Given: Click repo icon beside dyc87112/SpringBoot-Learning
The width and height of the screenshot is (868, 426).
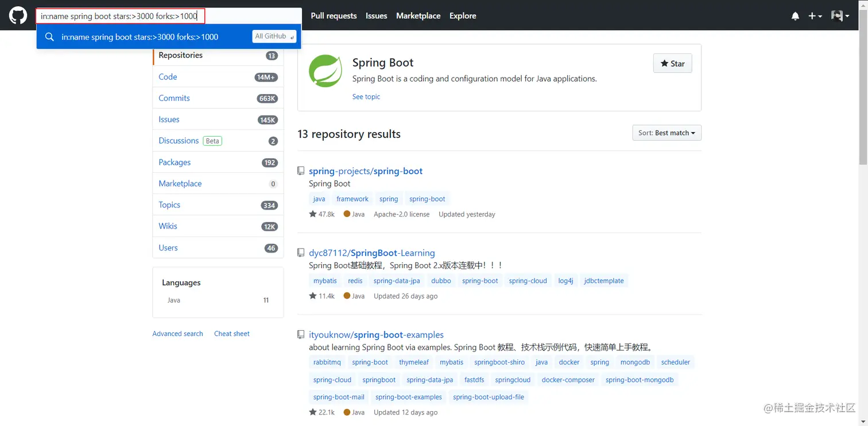Looking at the screenshot, I should coord(301,253).
